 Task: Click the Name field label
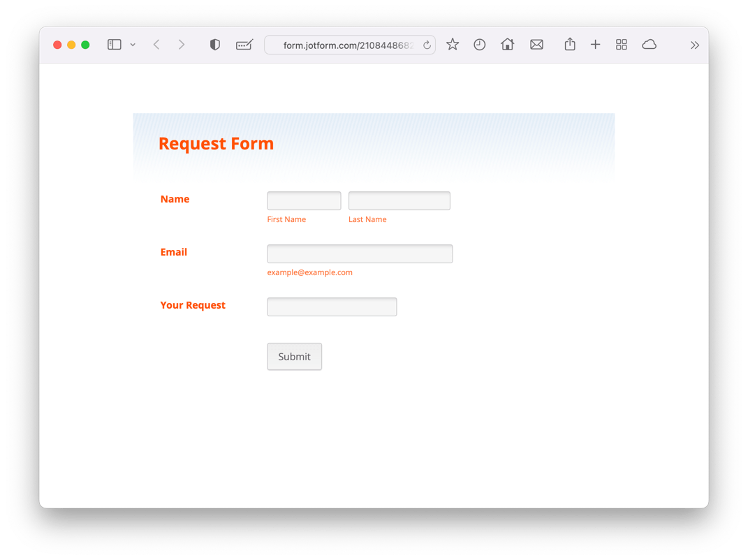tap(175, 199)
